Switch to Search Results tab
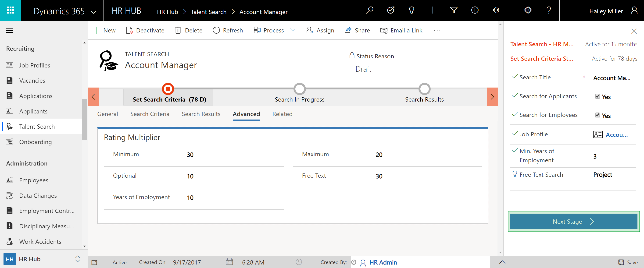644x268 pixels. [x=201, y=114]
